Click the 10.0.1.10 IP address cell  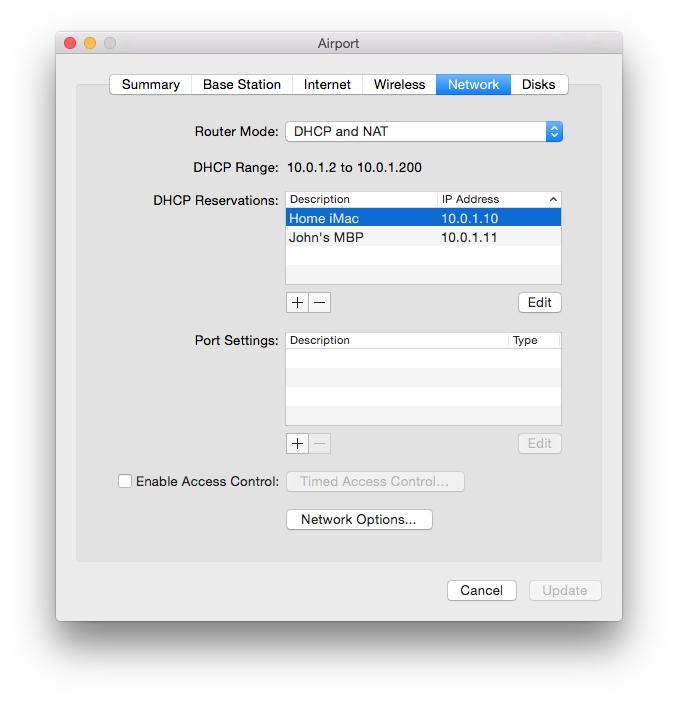[x=469, y=218]
